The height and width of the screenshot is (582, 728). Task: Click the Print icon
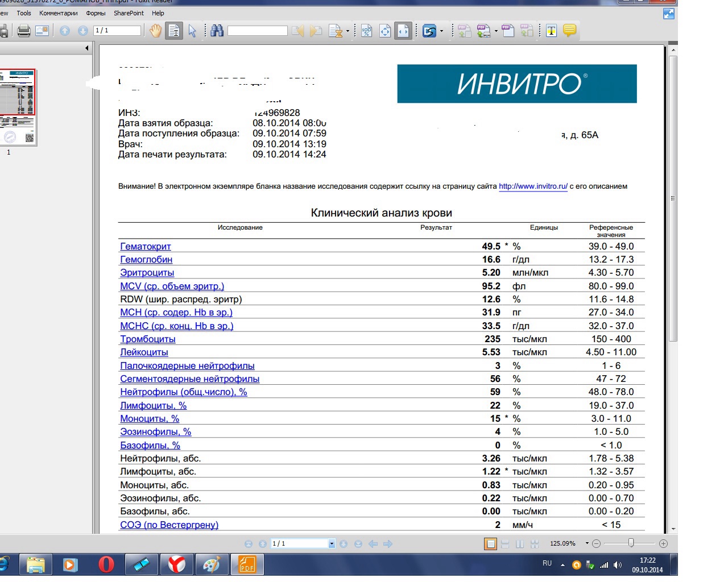coord(24,31)
